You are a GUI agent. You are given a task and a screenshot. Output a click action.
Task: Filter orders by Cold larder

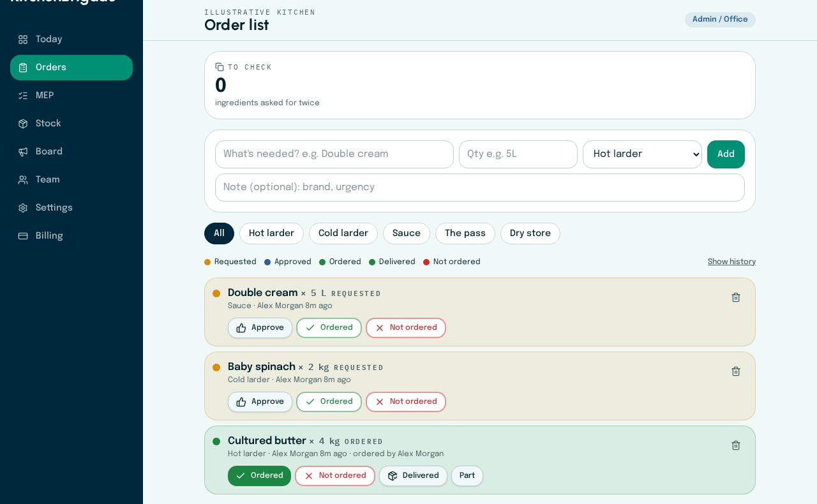[x=343, y=233]
